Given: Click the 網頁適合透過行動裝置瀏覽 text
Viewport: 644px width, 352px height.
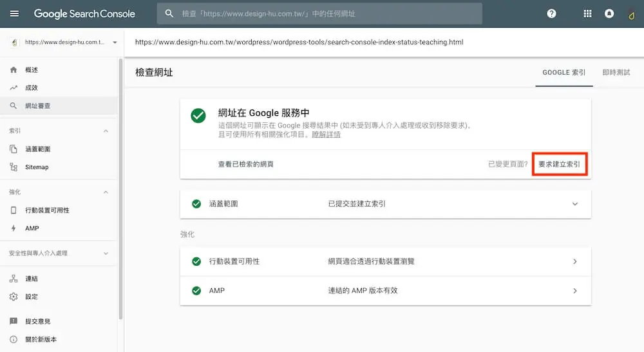Looking at the screenshot, I should tap(371, 261).
